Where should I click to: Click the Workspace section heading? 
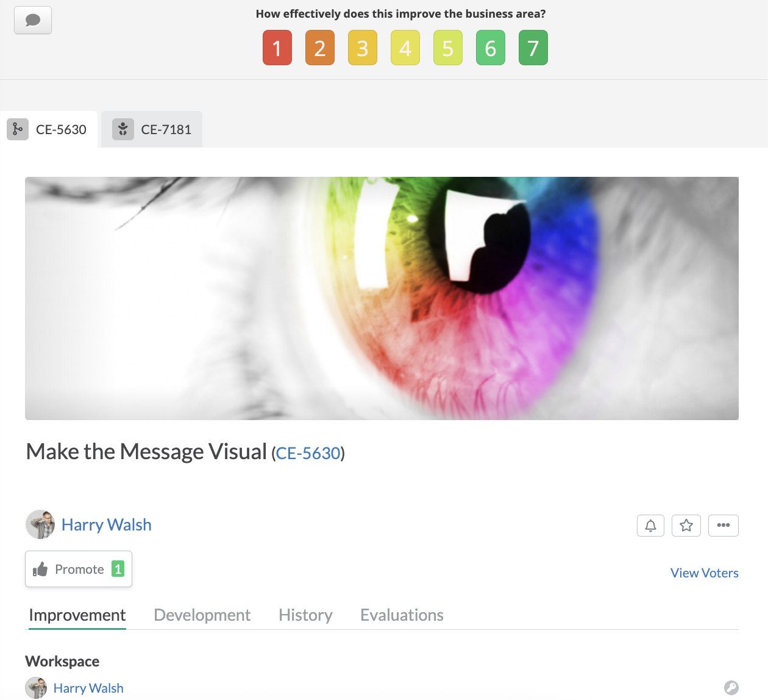62,662
